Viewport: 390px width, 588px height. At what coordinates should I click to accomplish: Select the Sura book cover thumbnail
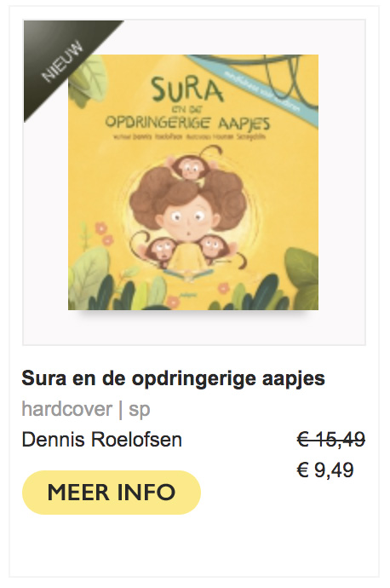193,182
